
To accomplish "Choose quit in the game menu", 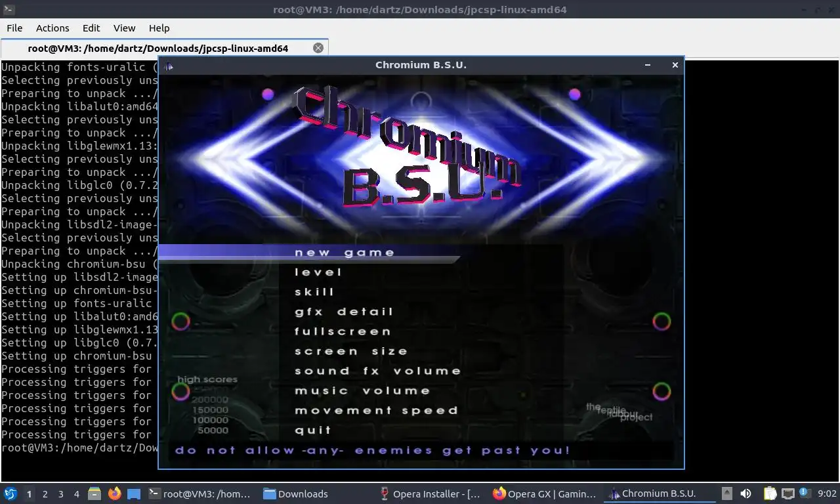I will pyautogui.click(x=313, y=430).
